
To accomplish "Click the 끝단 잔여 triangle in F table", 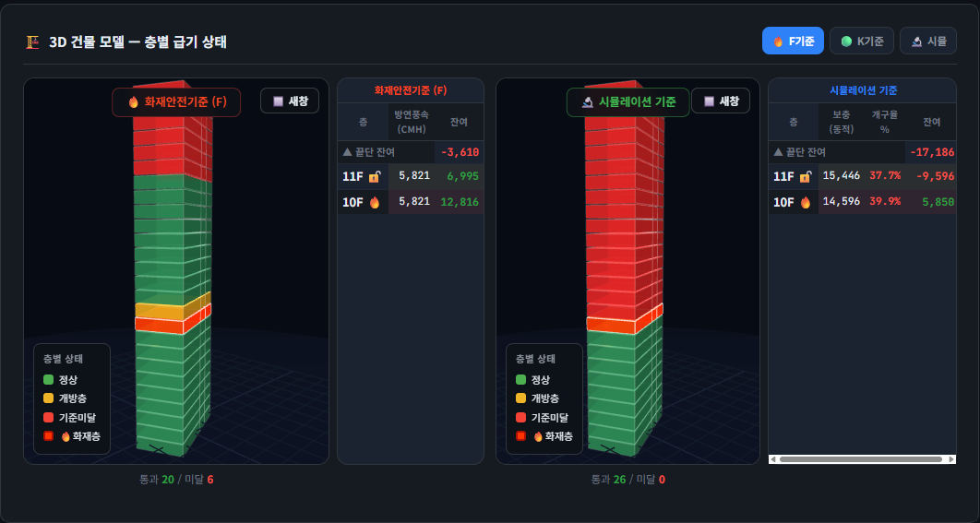I will (x=348, y=152).
